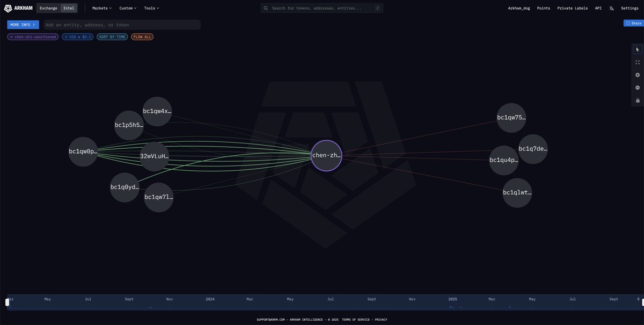Expand MORE INFO panel

tap(23, 25)
